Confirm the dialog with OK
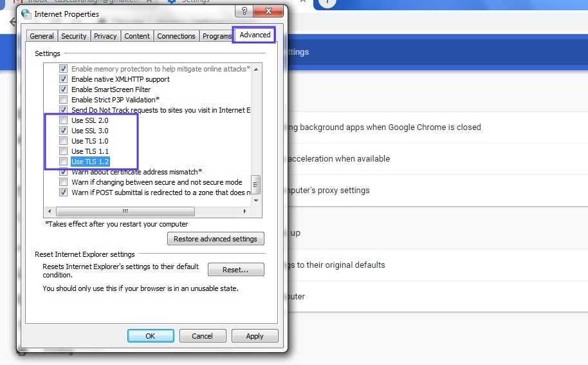This screenshot has height=365, width=588. click(x=151, y=335)
